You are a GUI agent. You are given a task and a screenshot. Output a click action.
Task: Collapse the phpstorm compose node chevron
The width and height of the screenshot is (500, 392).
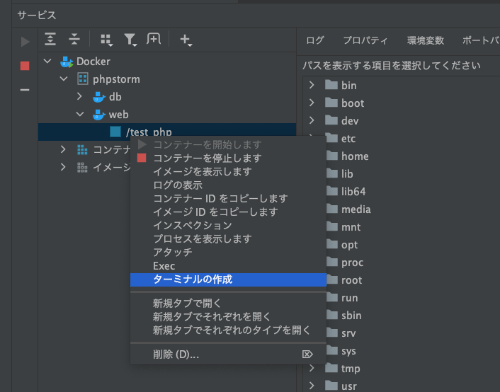pos(64,79)
